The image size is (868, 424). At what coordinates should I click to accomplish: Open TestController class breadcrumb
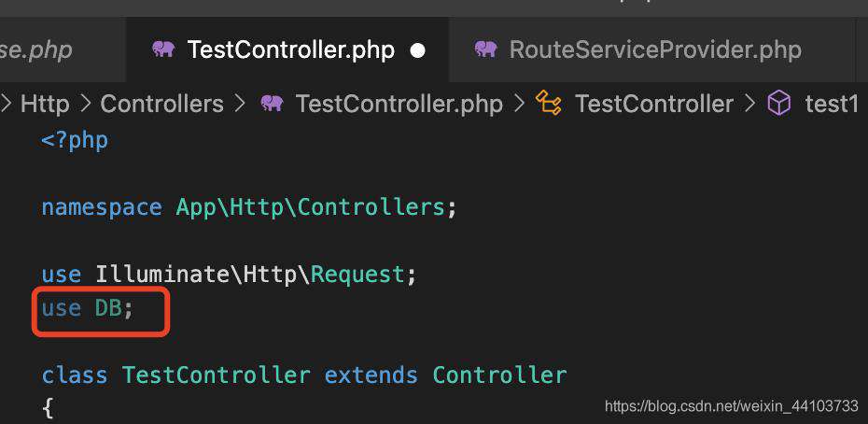click(653, 104)
